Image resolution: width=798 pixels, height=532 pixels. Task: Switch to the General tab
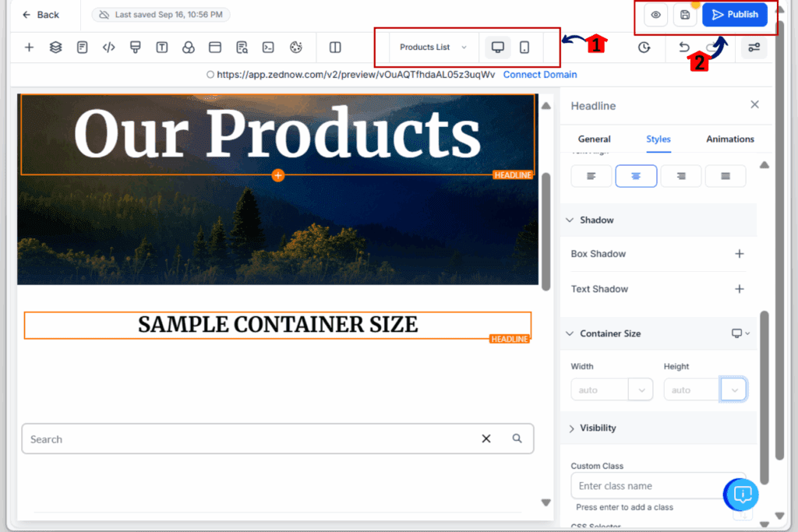[594, 139]
